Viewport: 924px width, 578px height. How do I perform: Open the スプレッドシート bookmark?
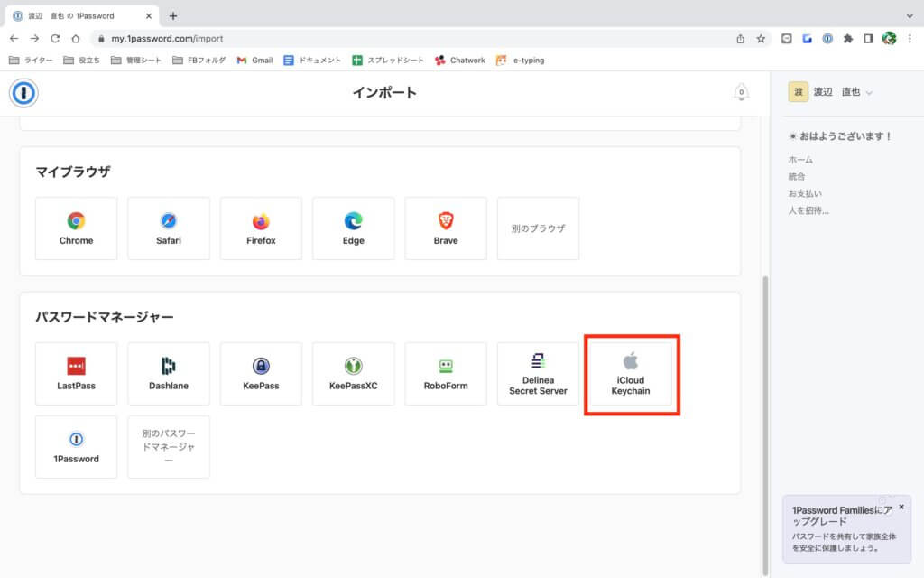(x=388, y=61)
